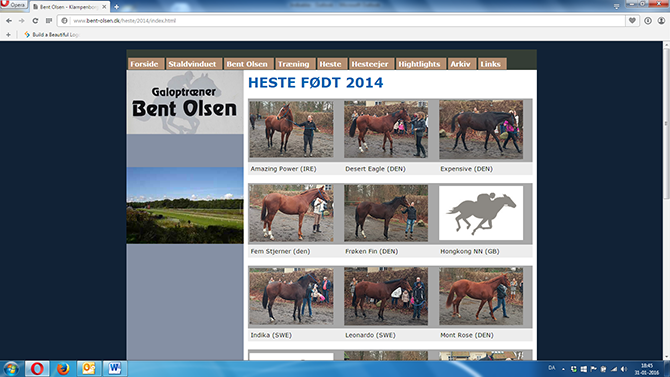Viewport: 670px width, 377px height.
Task: Open the Indika (SWE) horse photo
Action: [291, 296]
